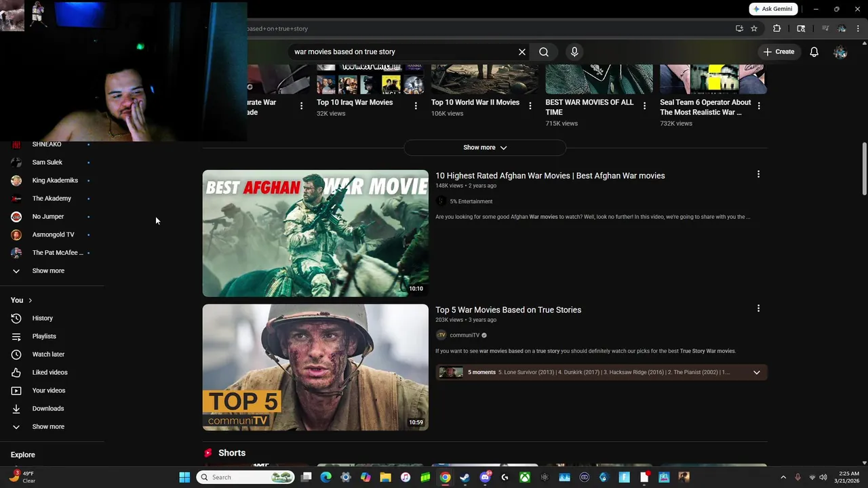868x488 pixels.
Task: Open Xbox app from taskbar
Action: coord(524,477)
